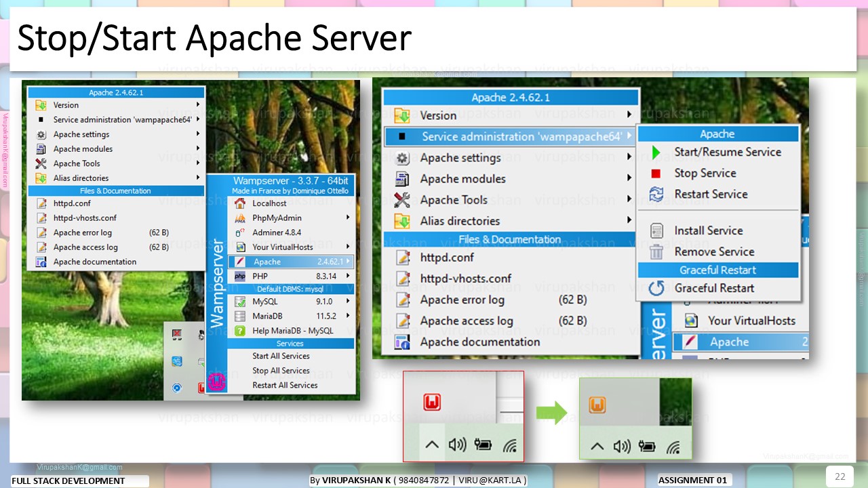
Task: Click Apache error log icon in enlarged menu
Action: pos(402,300)
